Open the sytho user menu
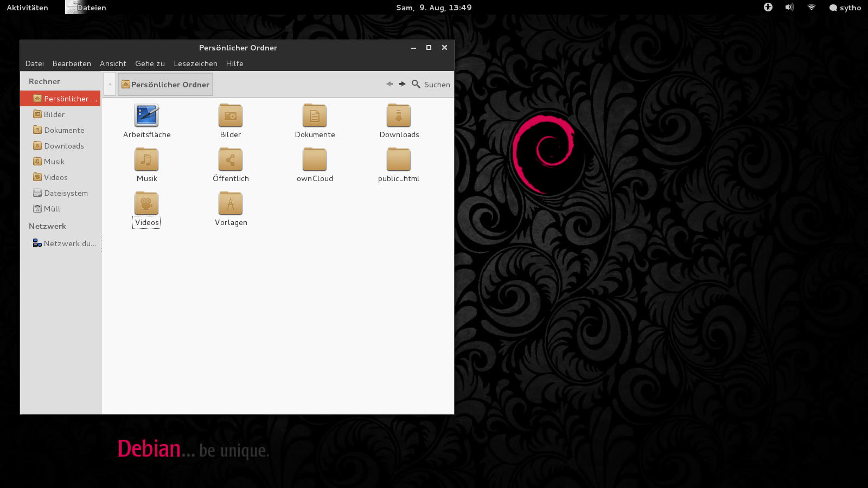This screenshot has width=868, height=488. pos(845,8)
